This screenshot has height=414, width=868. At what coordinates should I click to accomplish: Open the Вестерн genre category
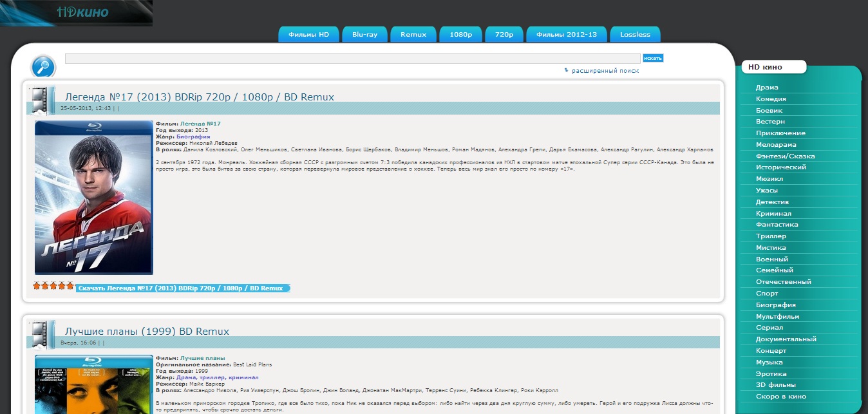[770, 121]
